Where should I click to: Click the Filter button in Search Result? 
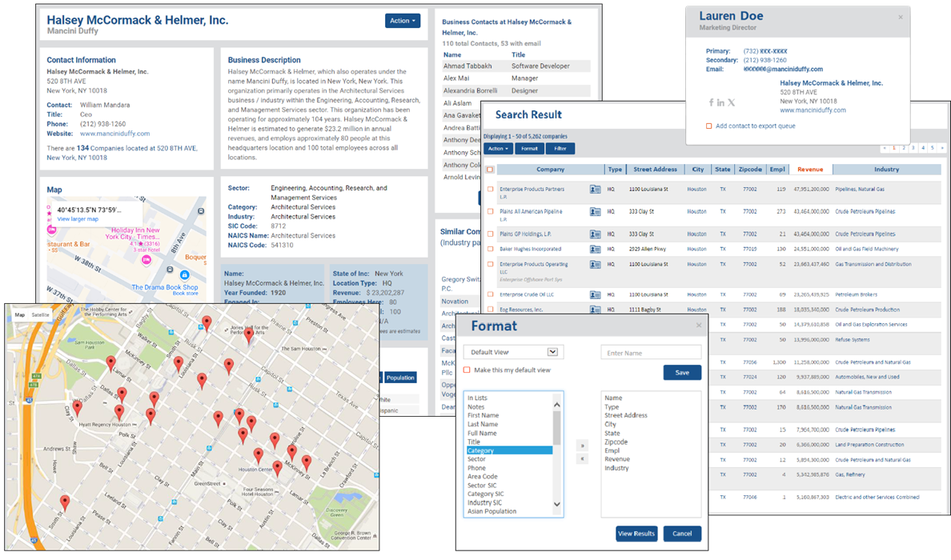560,149
